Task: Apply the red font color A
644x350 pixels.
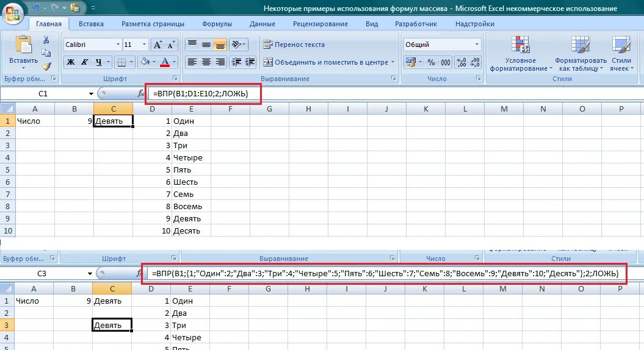Action: point(165,62)
